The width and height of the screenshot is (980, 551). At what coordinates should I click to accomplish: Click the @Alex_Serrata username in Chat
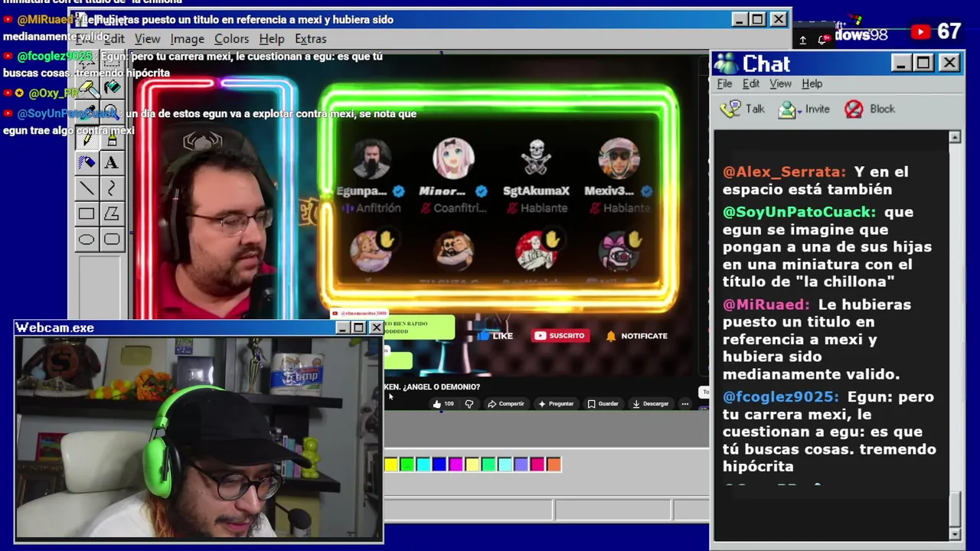coord(784,172)
